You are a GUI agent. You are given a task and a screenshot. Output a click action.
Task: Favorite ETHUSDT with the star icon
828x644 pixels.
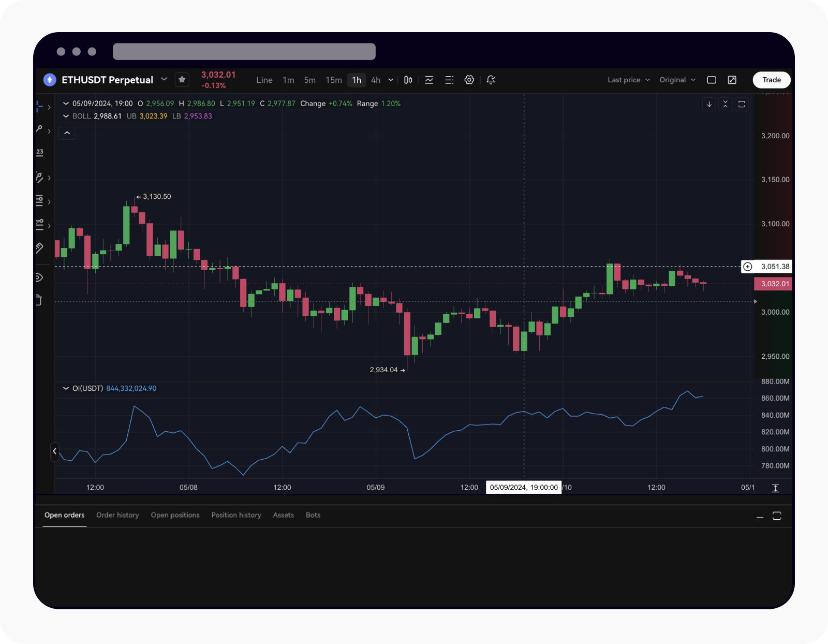182,79
